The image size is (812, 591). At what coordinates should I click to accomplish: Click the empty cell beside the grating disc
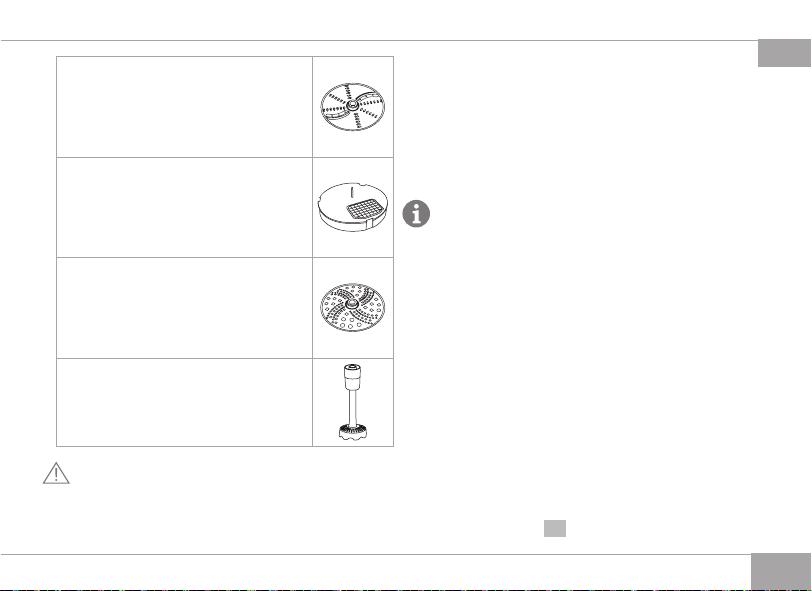click(184, 308)
